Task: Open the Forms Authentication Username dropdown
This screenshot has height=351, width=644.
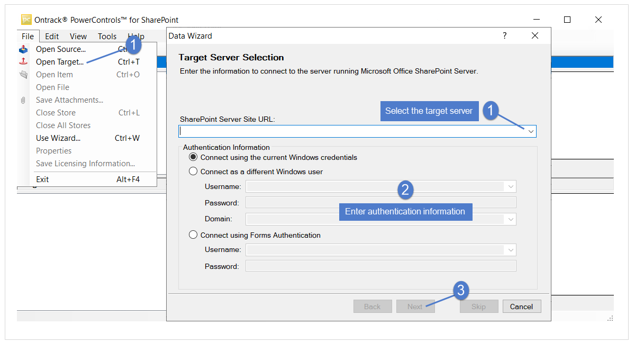Action: [511, 250]
